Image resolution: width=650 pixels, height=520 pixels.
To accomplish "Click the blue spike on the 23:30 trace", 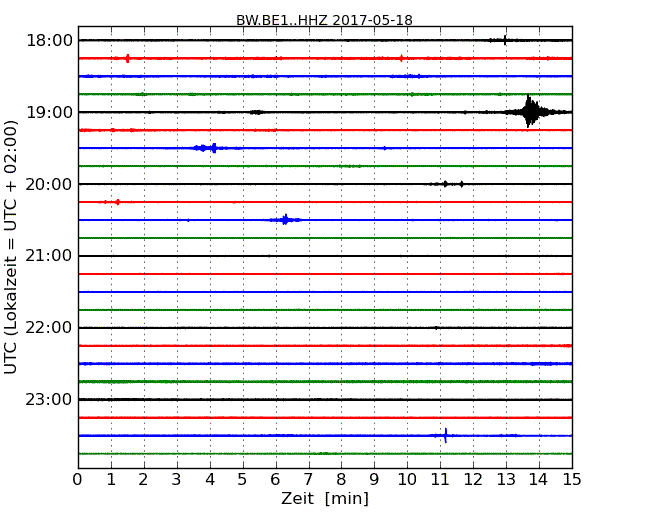I will pyautogui.click(x=446, y=435).
